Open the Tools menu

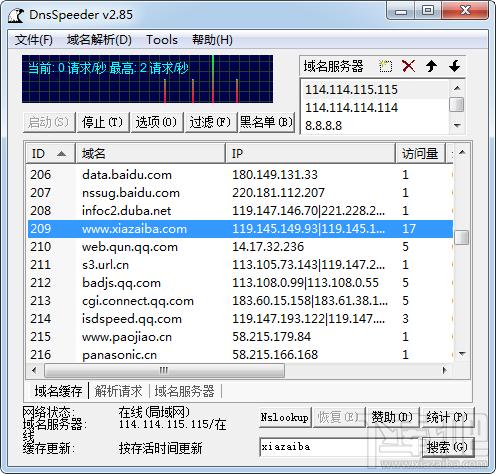(162, 40)
